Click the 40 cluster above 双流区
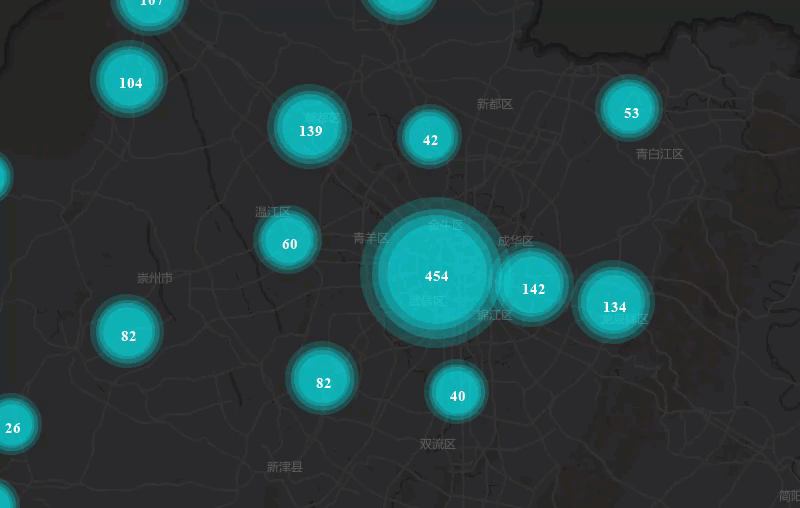This screenshot has width=800, height=508. pyautogui.click(x=457, y=395)
